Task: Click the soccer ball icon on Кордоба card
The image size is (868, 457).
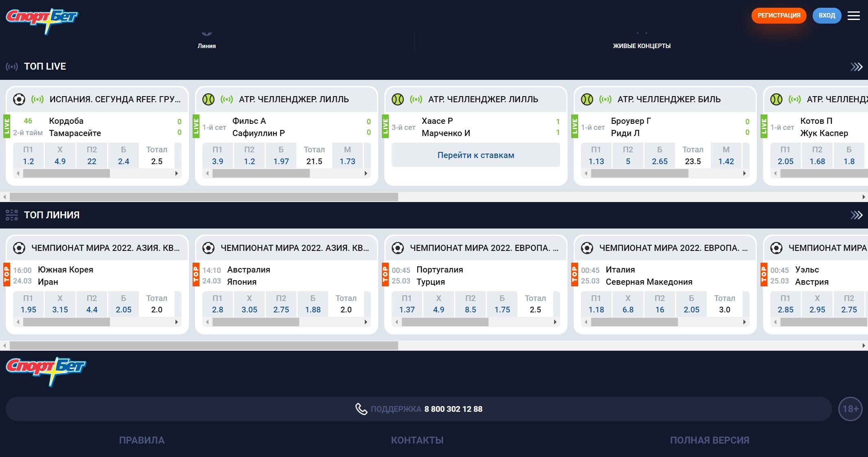Action: coord(19,99)
